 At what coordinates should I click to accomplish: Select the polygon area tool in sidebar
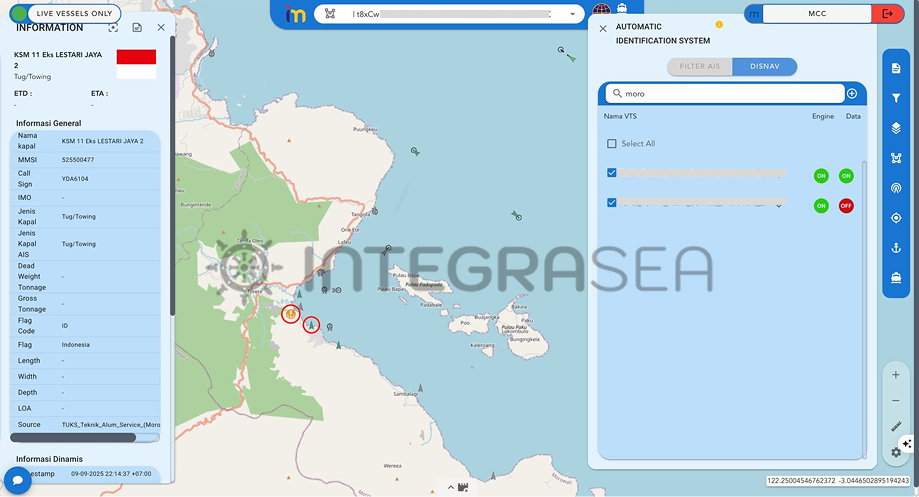(x=896, y=158)
